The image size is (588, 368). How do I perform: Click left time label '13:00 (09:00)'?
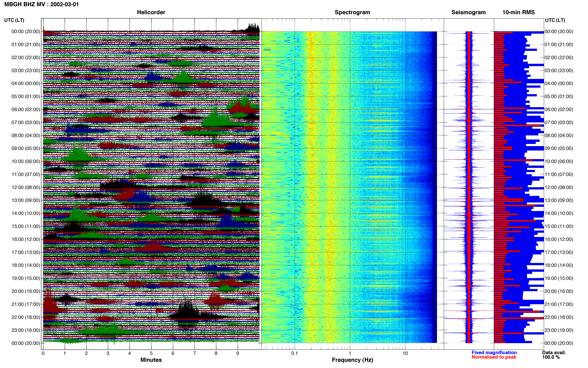(26, 200)
